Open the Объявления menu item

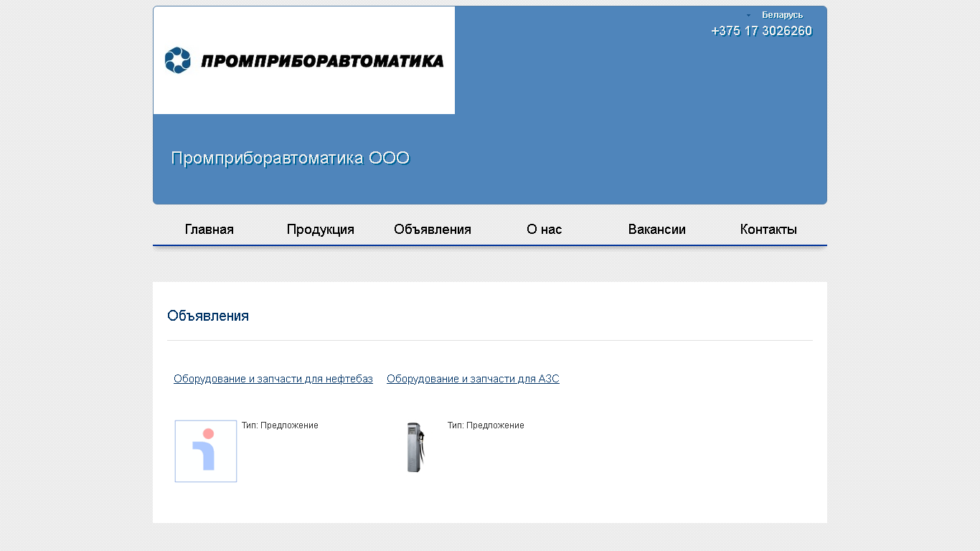(433, 230)
